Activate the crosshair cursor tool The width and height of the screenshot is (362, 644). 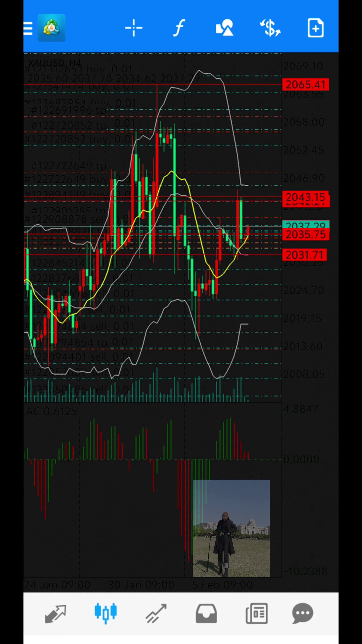(134, 28)
